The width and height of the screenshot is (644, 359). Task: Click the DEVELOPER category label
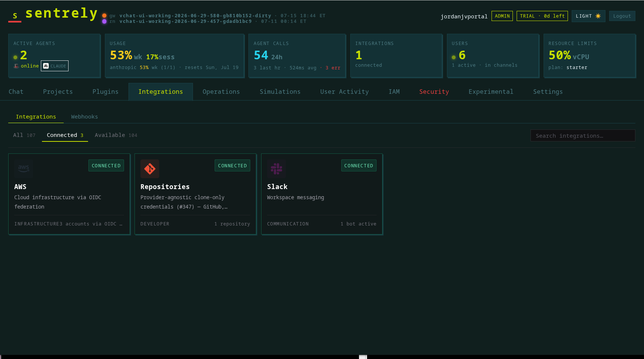tap(155, 224)
